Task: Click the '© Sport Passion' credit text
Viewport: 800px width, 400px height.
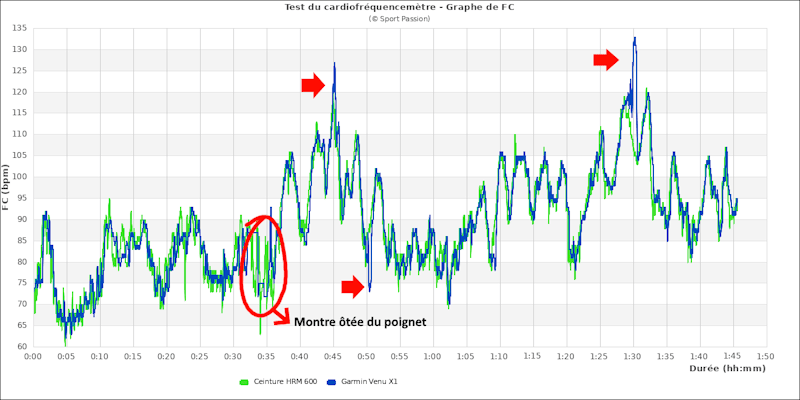Action: pos(400,18)
